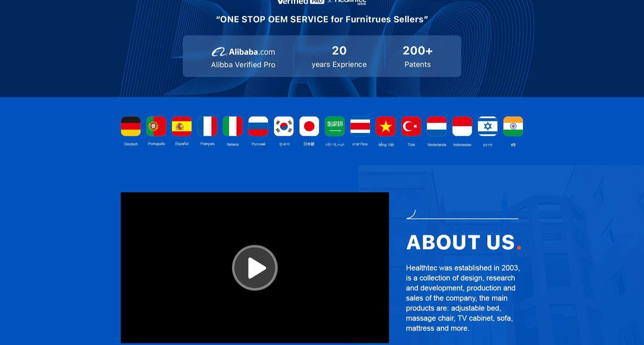This screenshot has width=644, height=345.
Task: Click the Thai flag icon
Action: [360, 126]
